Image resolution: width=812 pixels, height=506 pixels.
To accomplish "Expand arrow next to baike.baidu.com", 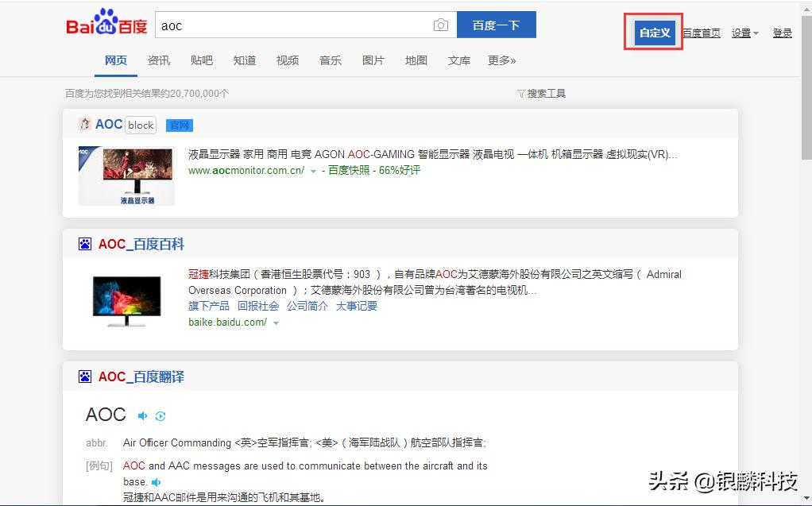I will pyautogui.click(x=276, y=323).
